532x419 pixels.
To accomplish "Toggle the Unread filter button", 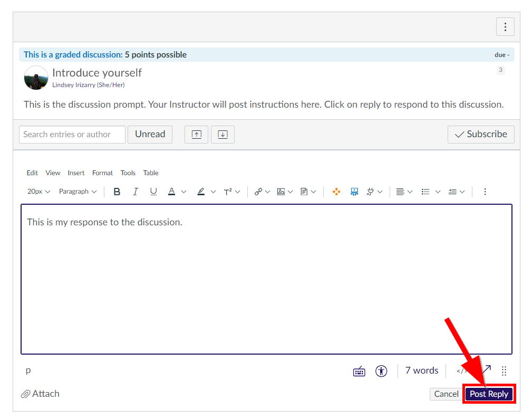I will tap(150, 135).
